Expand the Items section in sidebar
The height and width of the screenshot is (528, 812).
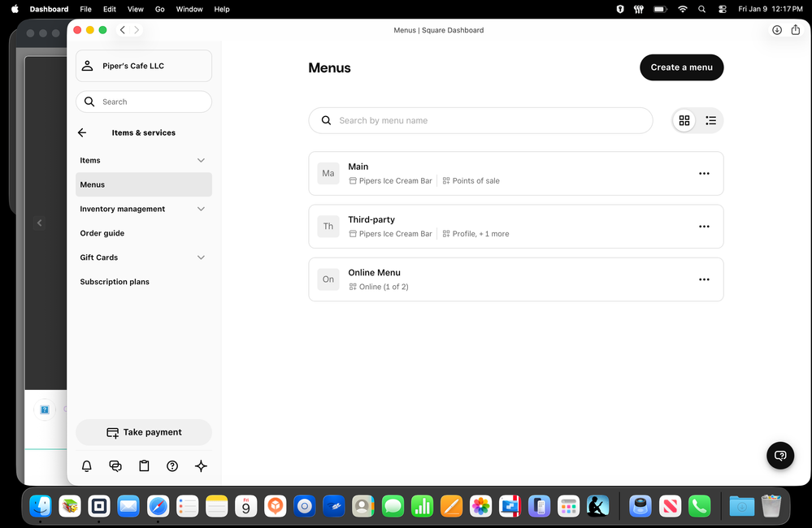(x=201, y=160)
